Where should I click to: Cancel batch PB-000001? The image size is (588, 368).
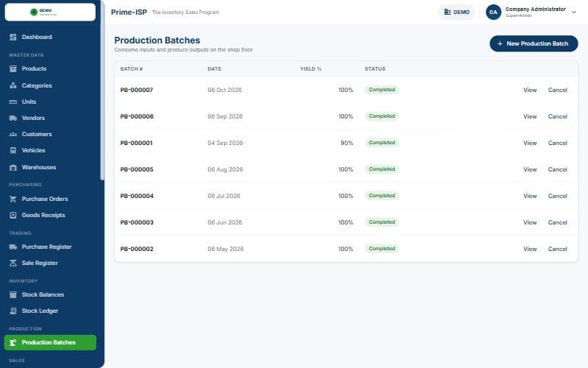click(x=557, y=143)
